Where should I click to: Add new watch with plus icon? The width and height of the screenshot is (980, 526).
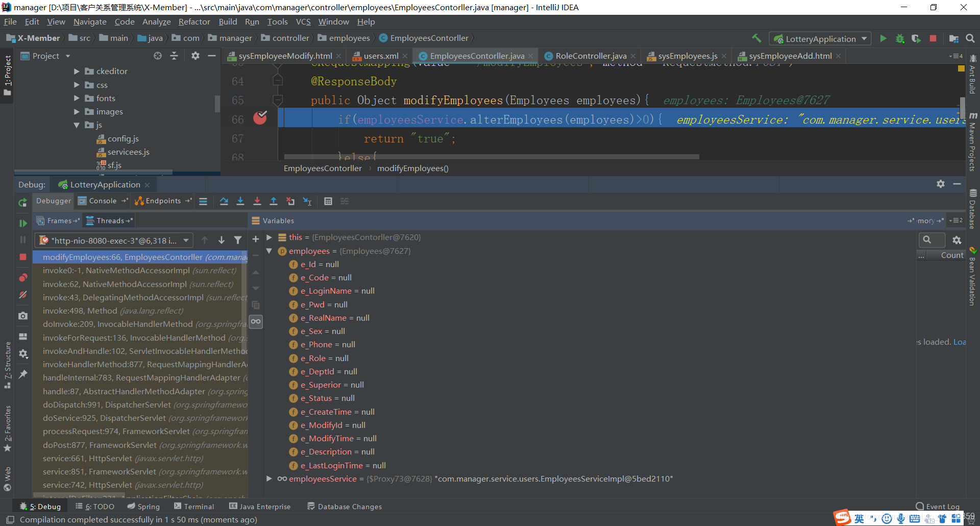coord(256,239)
